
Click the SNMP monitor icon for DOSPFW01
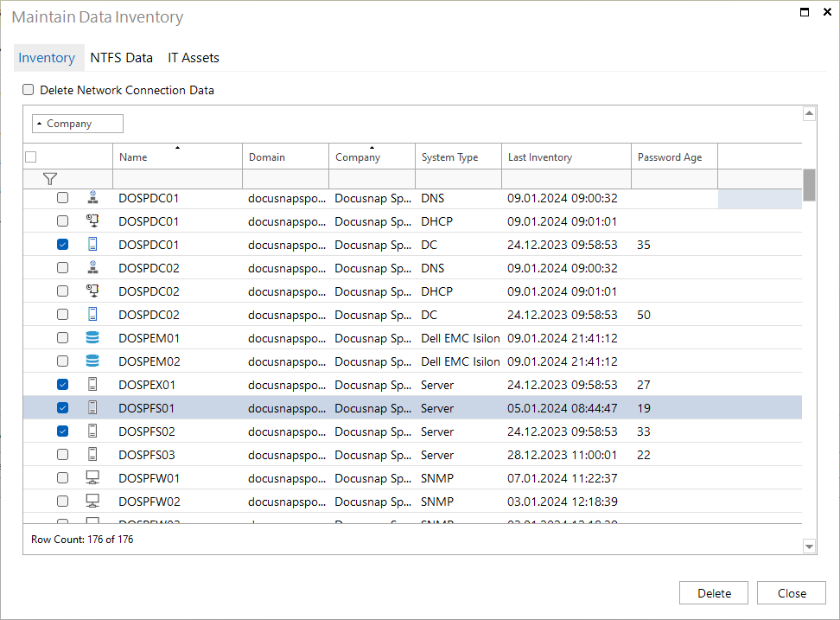[x=92, y=477]
